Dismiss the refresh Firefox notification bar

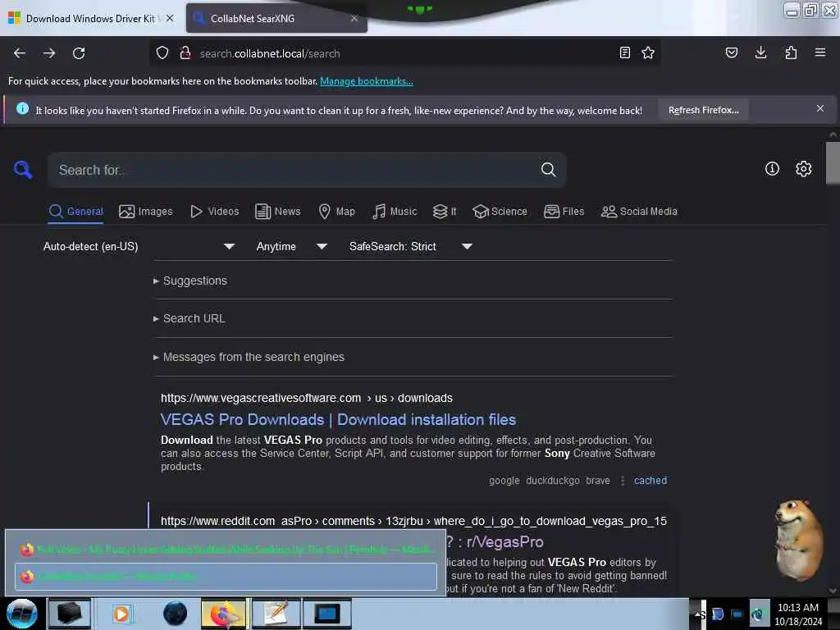(820, 109)
